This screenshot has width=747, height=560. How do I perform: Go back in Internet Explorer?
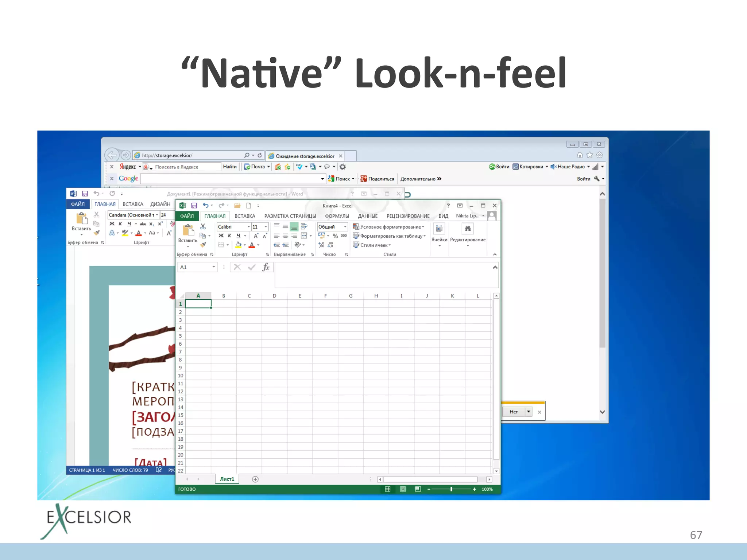click(x=112, y=155)
